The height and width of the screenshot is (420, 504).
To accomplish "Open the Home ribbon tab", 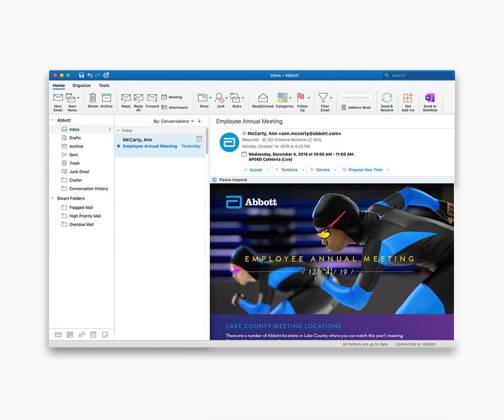I will pyautogui.click(x=59, y=85).
